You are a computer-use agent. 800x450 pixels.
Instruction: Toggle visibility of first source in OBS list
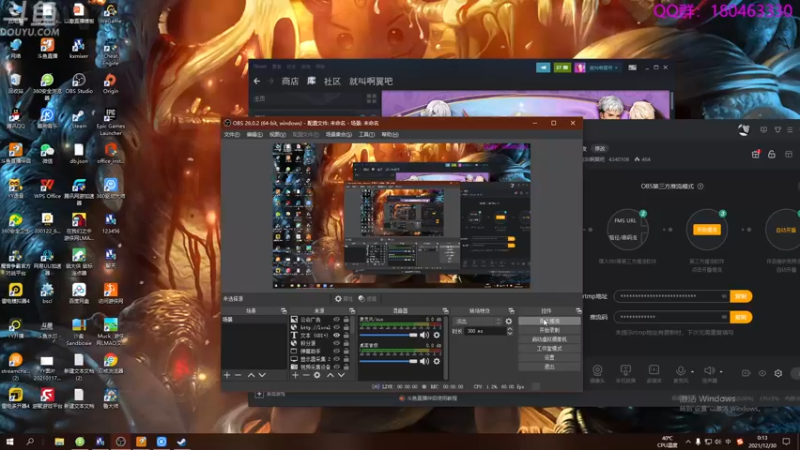pyautogui.click(x=336, y=319)
